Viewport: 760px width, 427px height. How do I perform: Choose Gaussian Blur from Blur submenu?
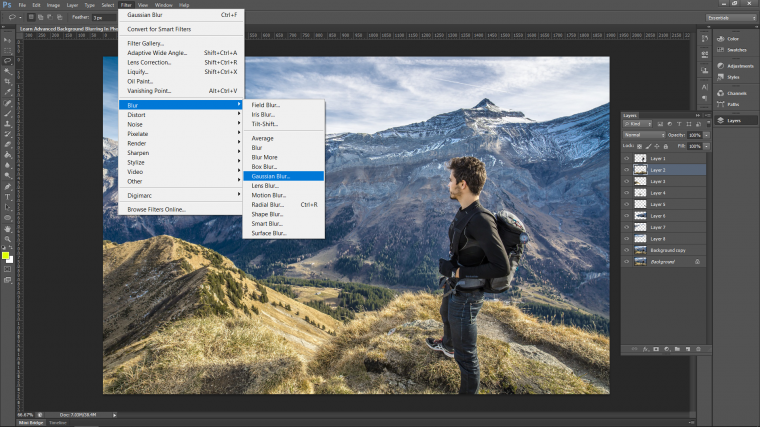(284, 176)
